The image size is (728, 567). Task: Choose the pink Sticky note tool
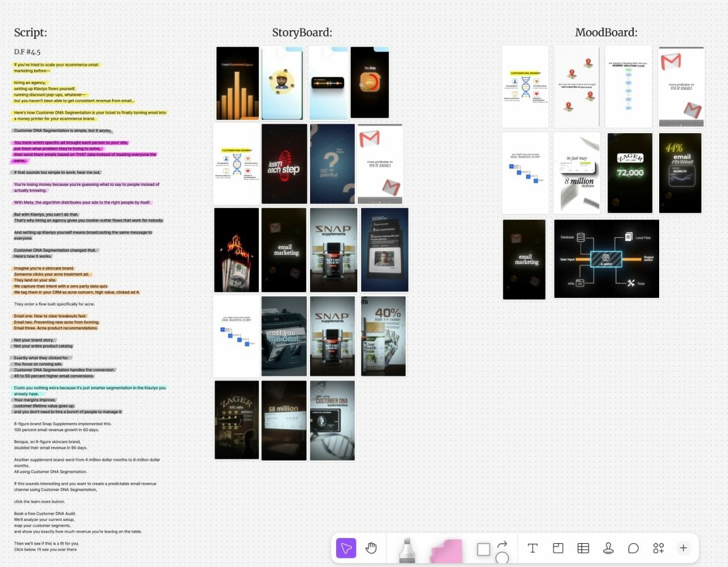pos(446,551)
